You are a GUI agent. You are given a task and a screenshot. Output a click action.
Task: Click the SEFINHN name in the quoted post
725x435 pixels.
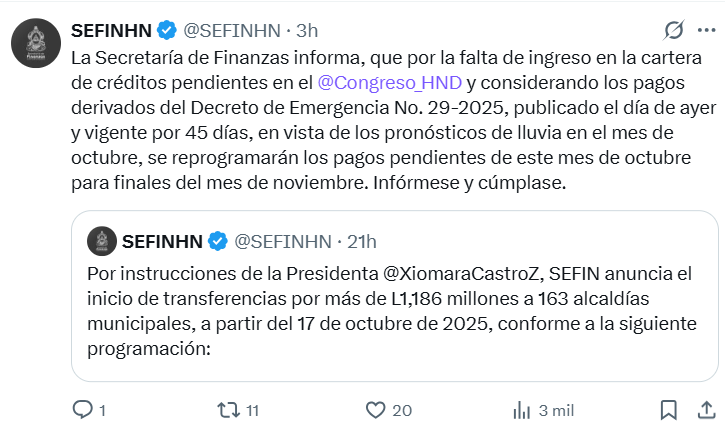point(162,241)
